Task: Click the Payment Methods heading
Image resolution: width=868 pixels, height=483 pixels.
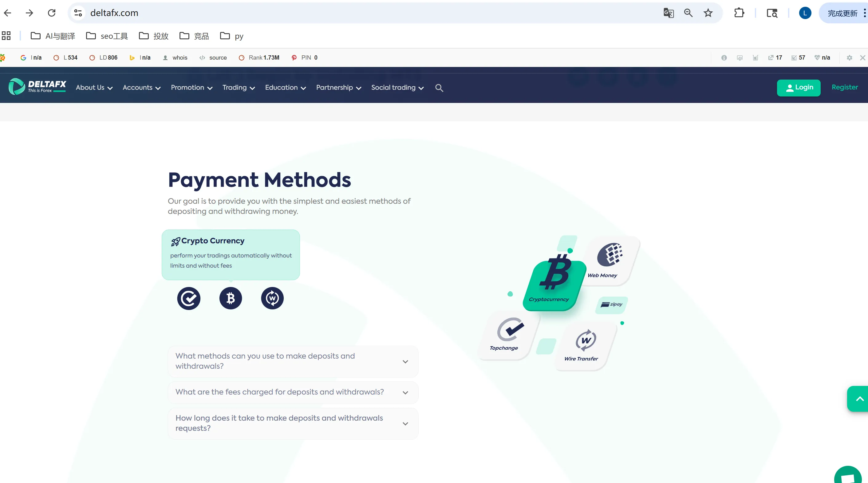Action: coord(259,179)
